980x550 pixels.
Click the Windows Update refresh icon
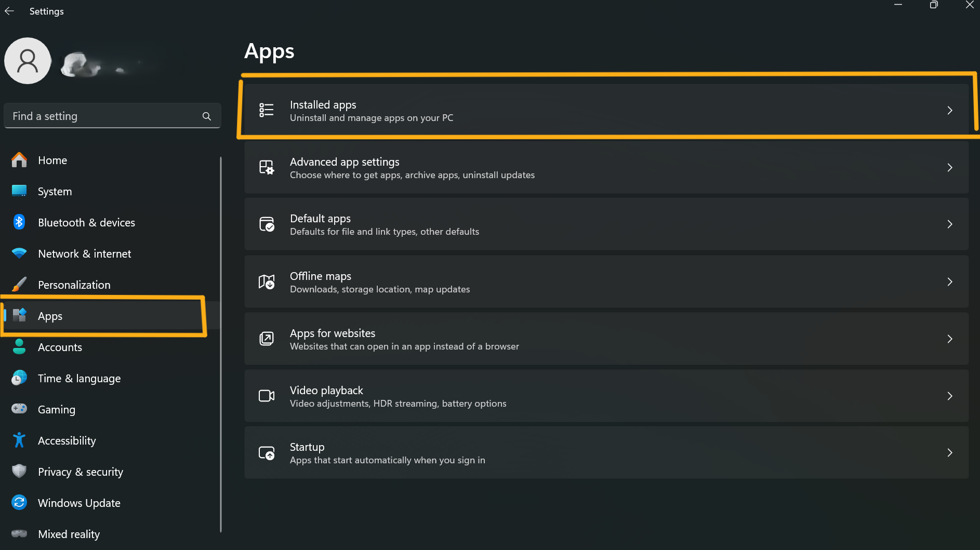point(19,502)
